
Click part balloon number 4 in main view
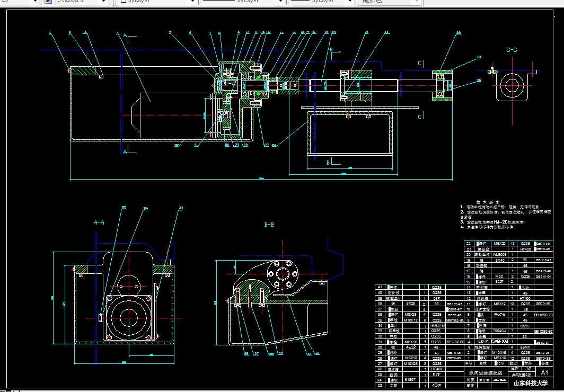[x=117, y=33]
